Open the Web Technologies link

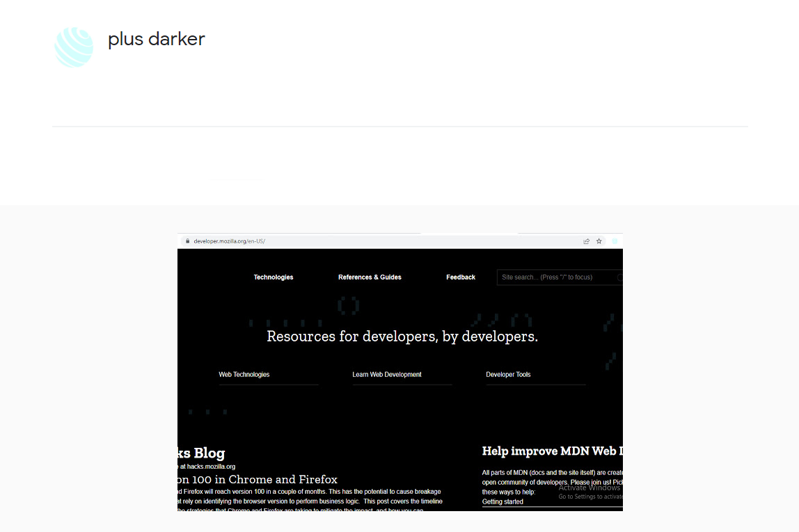[x=244, y=375]
